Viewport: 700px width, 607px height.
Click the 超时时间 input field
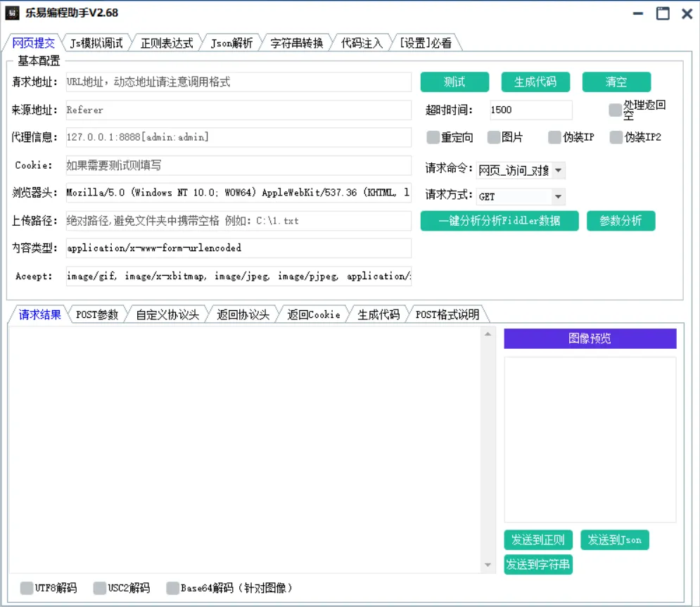[x=531, y=110]
